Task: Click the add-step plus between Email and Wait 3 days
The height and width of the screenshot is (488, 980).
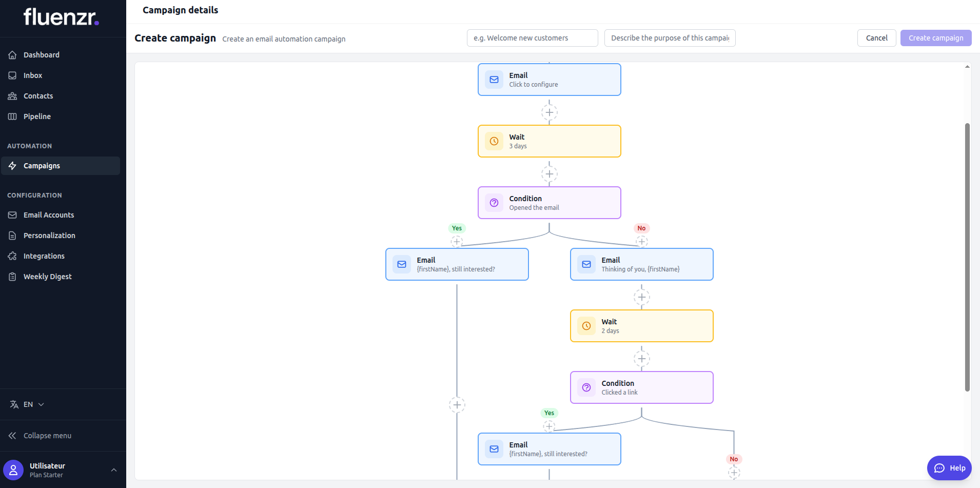Action: (x=549, y=112)
